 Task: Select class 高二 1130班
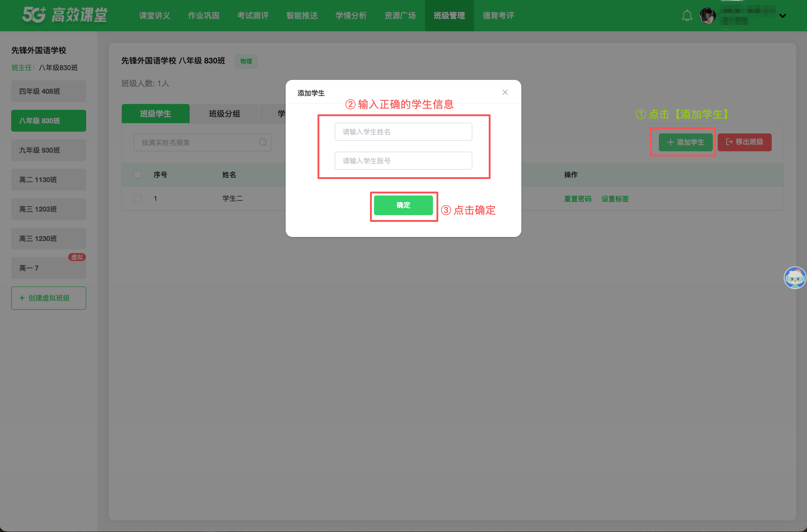pos(49,180)
